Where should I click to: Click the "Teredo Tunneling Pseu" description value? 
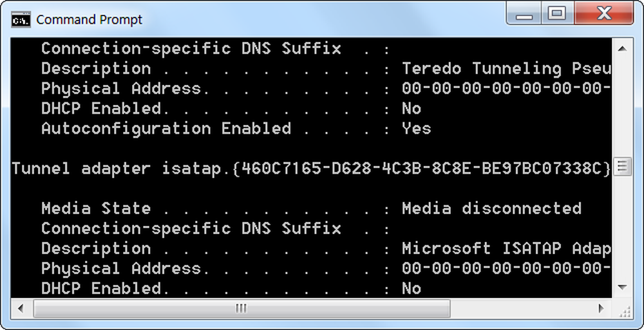507,69
